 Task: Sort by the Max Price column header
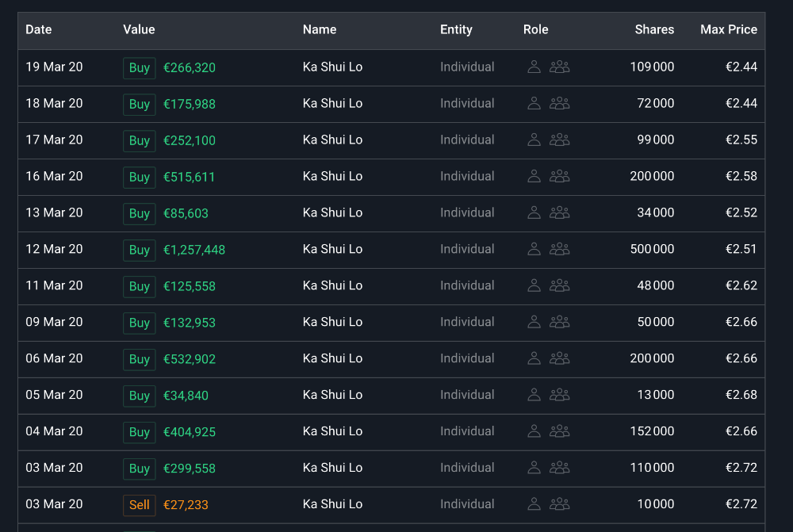tap(728, 30)
